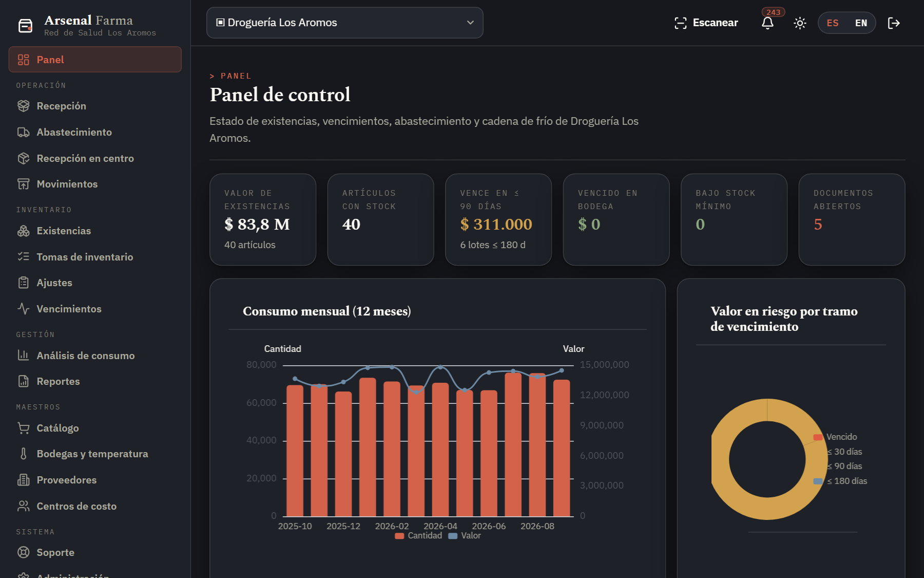924x578 pixels.
Task: Click the Tomas de inventario checklist icon
Action: [24, 257]
